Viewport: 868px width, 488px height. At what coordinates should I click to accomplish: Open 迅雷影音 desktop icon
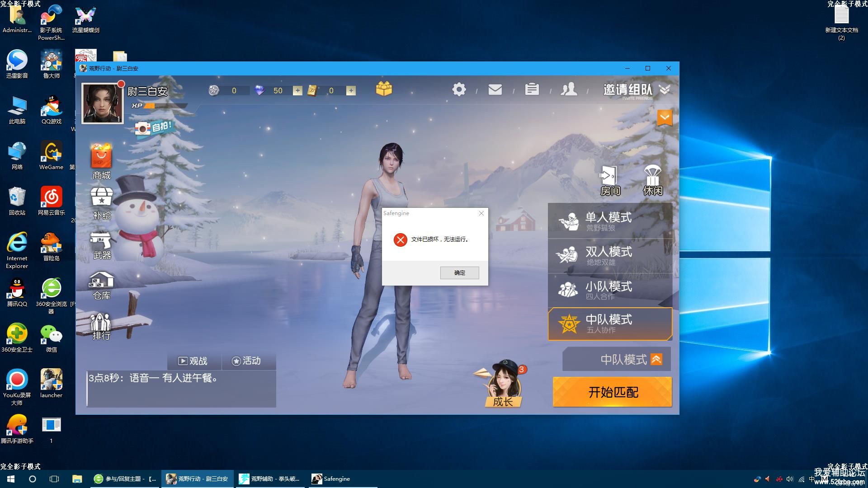(x=17, y=64)
